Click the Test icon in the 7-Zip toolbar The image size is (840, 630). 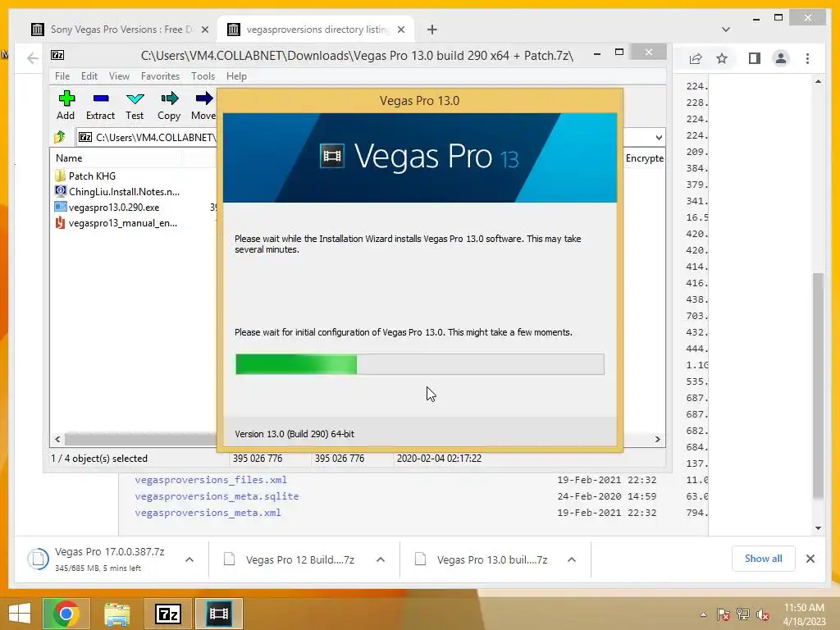click(135, 98)
